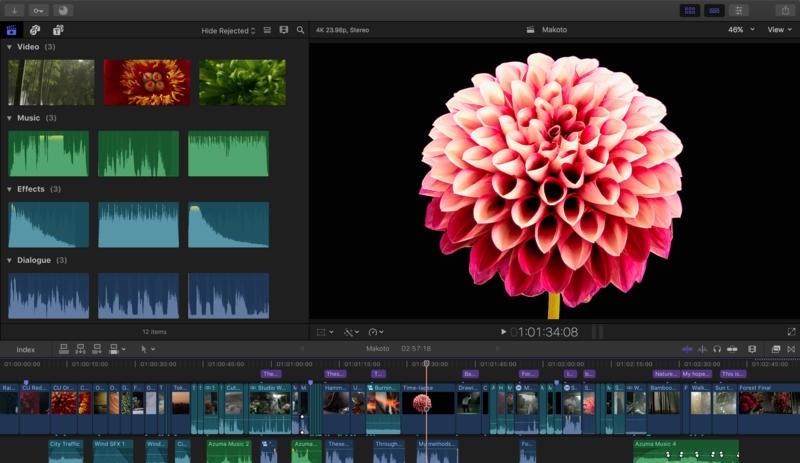Toggle the browser panel visibility
This screenshot has height=463, width=800.
click(689, 10)
